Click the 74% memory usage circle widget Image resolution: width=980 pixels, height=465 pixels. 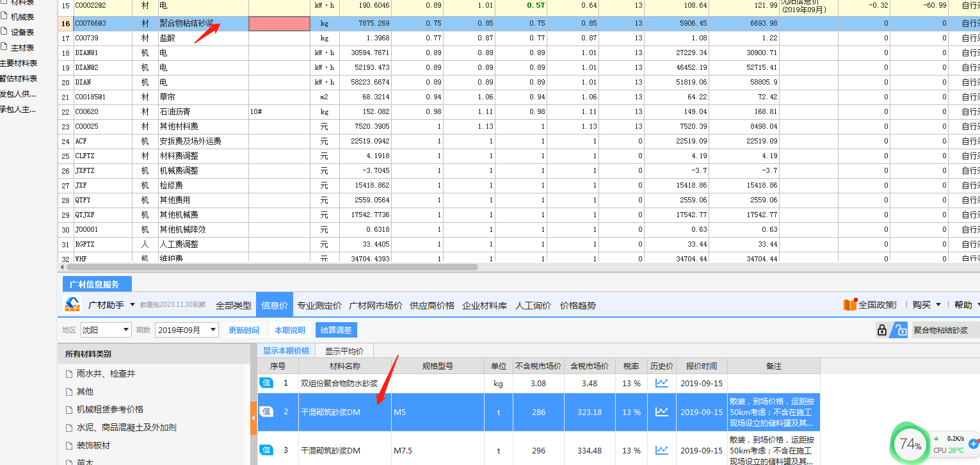point(910,443)
